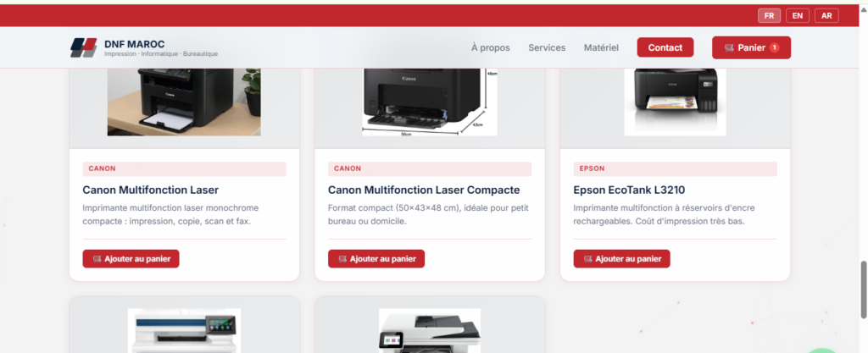Click the white printer image with document feeder
This screenshot has width=868, height=353.
tap(430, 331)
